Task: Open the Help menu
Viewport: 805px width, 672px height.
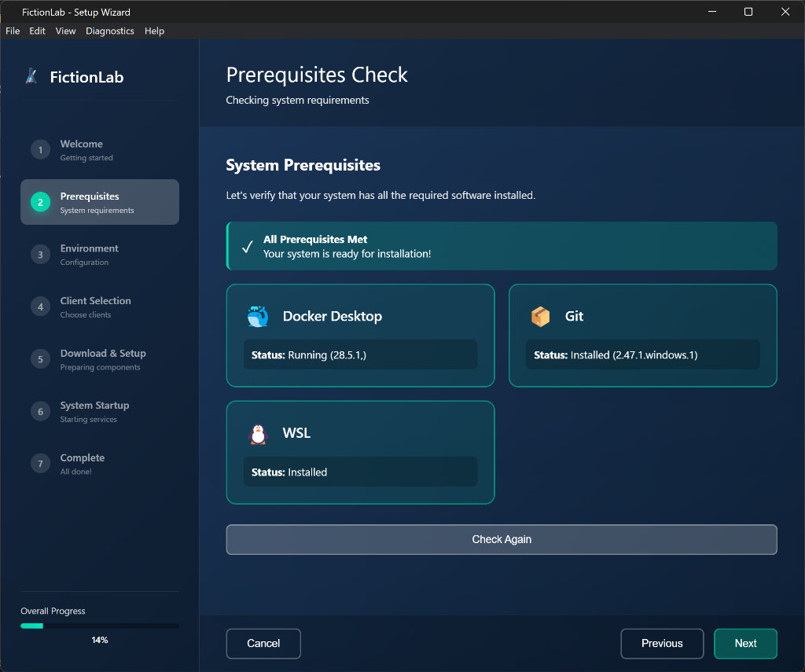Action: tap(155, 31)
